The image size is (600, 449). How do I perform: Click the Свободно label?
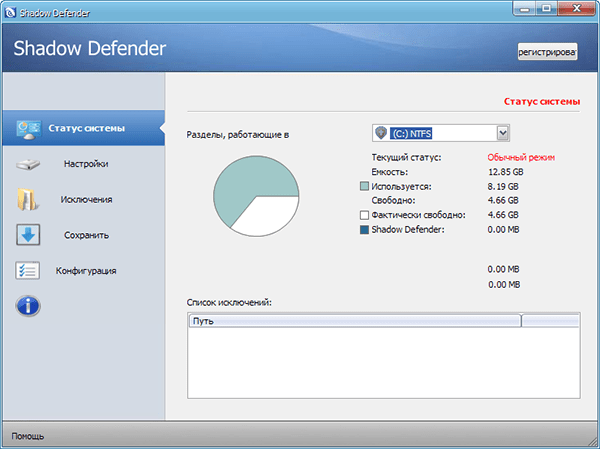pos(393,200)
